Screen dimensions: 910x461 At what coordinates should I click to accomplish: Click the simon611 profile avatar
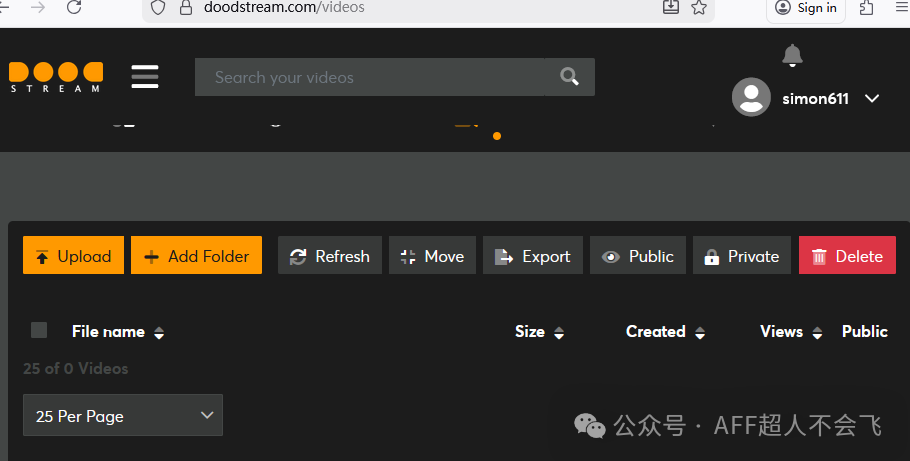tap(751, 97)
